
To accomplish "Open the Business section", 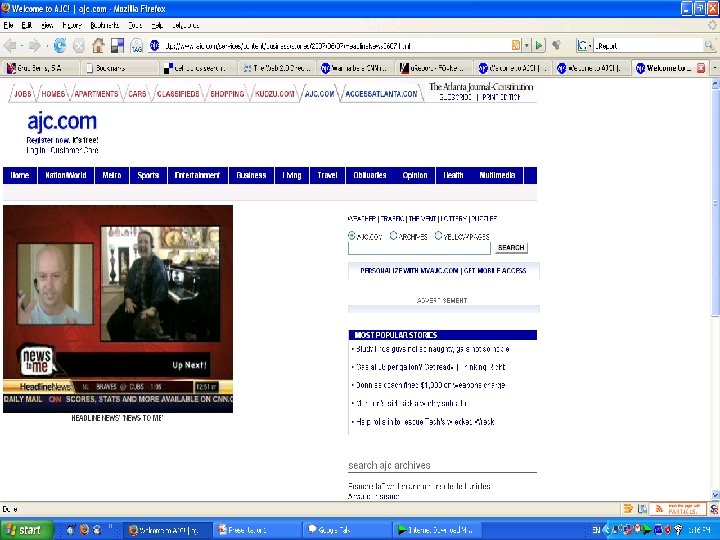I will 251,175.
